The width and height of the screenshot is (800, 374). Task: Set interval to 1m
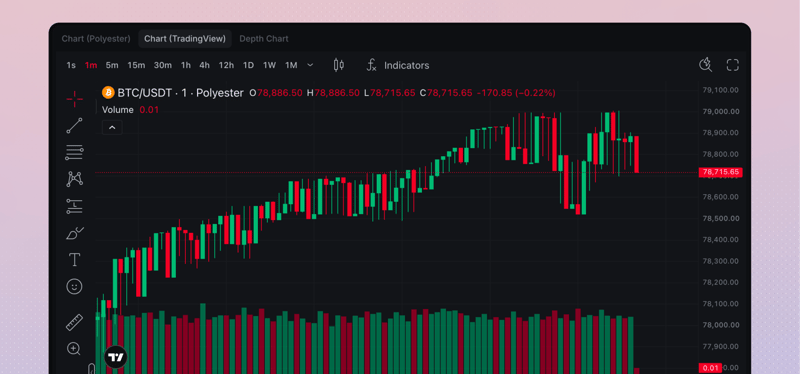coord(91,65)
